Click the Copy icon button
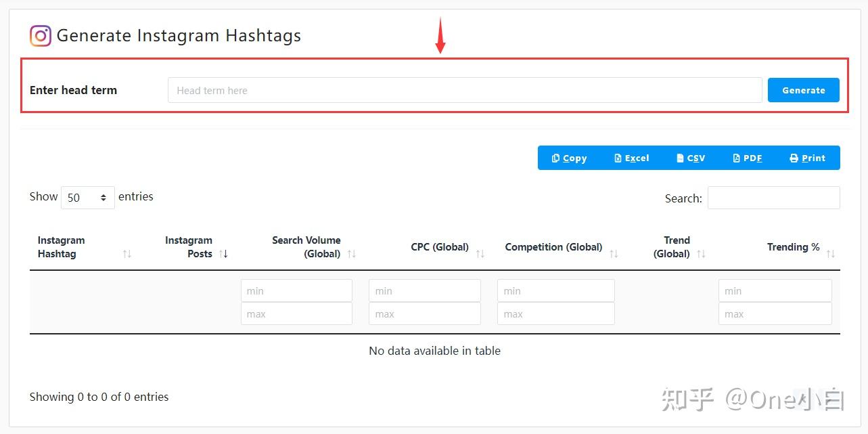The image size is (868, 434). pyautogui.click(x=557, y=158)
